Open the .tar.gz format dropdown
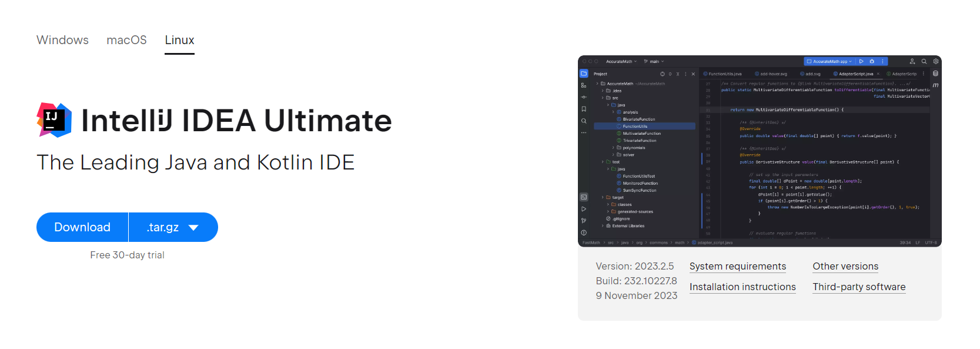Image resolution: width=980 pixels, height=349 pixels. pyautogui.click(x=173, y=227)
